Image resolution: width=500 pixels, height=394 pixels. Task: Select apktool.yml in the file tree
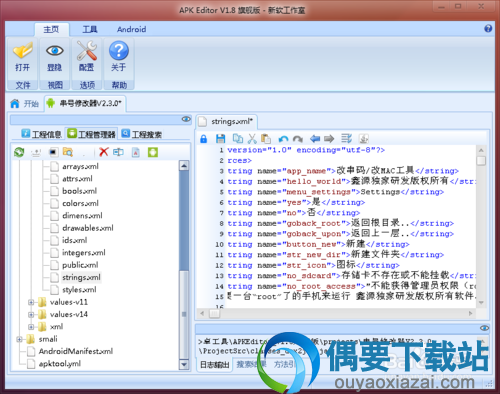(60, 364)
